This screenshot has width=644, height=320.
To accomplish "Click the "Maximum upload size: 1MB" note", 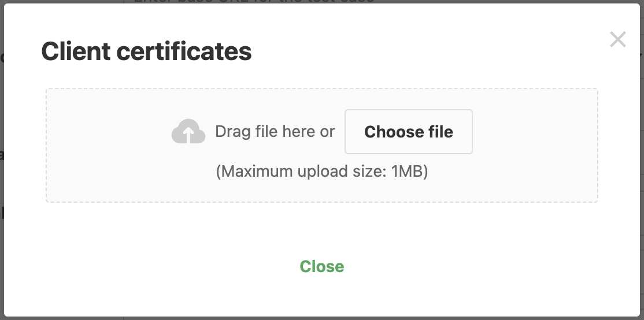I will pos(321,171).
